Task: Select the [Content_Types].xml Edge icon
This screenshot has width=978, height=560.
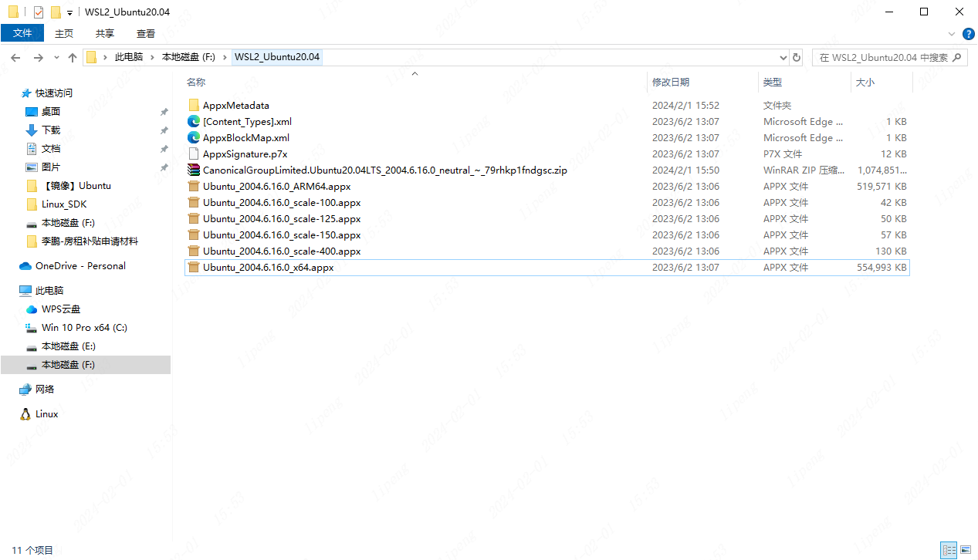Action: click(x=194, y=121)
